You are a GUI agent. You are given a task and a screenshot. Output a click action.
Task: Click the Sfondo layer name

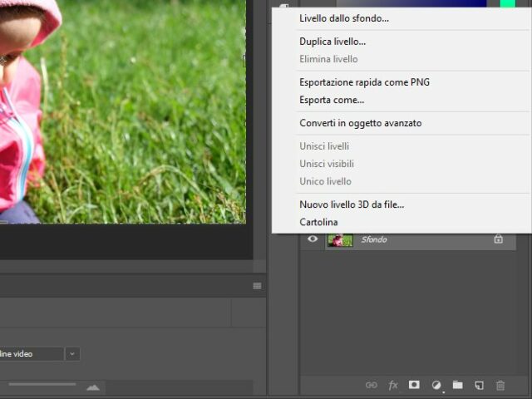tap(374, 240)
